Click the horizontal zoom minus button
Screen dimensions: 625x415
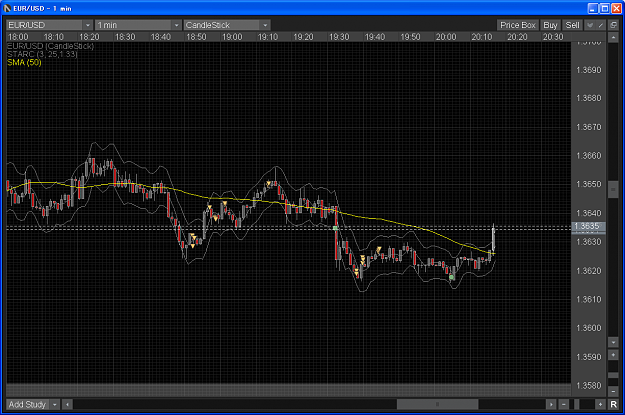click(x=563, y=405)
